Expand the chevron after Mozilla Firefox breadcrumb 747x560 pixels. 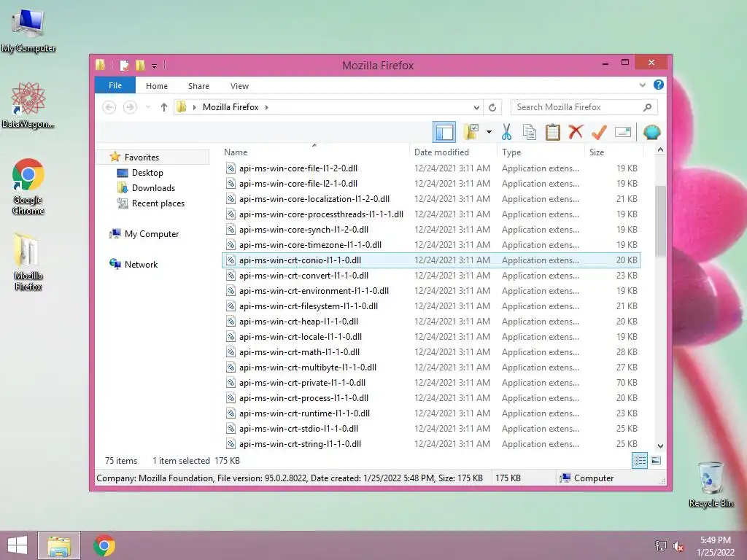[x=267, y=107]
